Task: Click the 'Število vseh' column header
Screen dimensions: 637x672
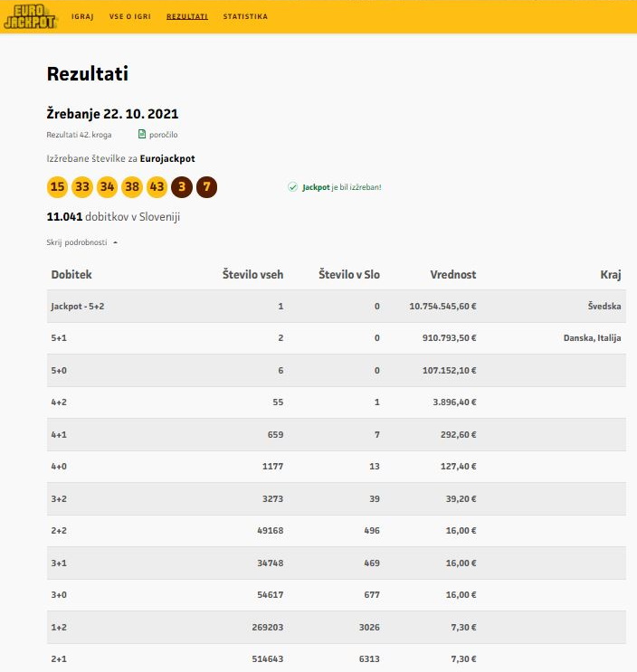Action: [253, 275]
